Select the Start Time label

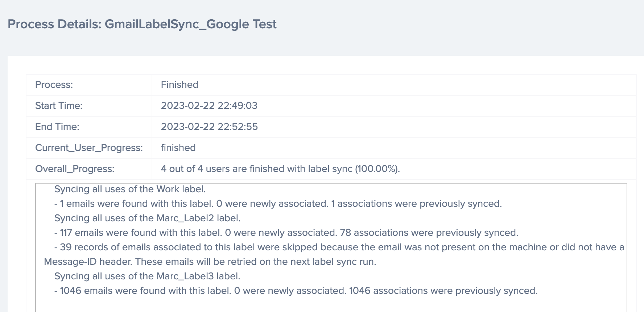[x=59, y=106]
